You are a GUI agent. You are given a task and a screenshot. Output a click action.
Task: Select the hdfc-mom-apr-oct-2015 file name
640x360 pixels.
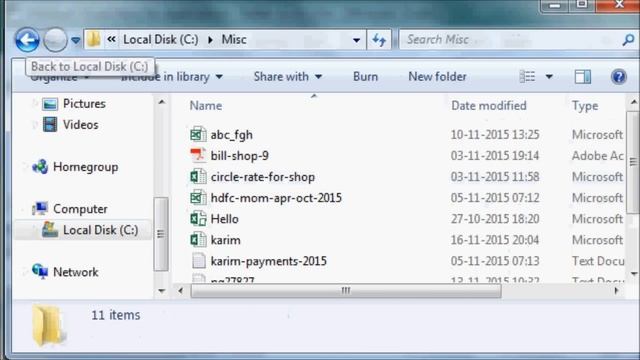click(x=276, y=198)
